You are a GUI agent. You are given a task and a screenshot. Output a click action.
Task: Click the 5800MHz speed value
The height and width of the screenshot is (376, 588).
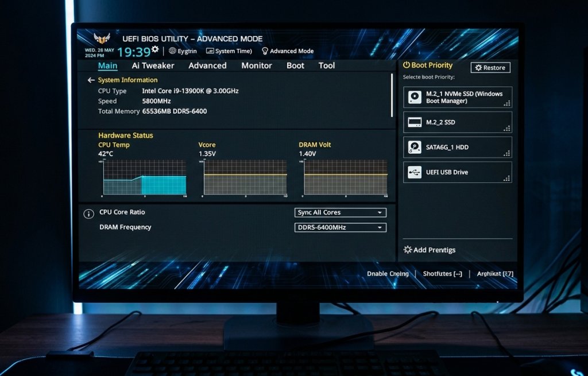[156, 101]
